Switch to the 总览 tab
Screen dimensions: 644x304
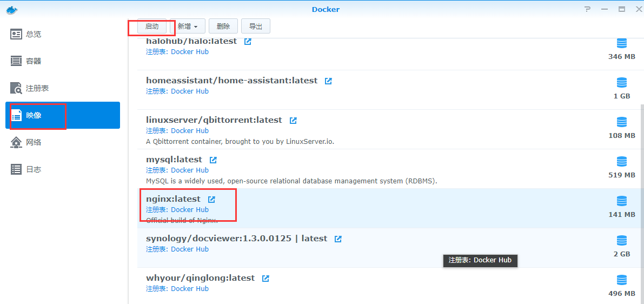coord(62,34)
